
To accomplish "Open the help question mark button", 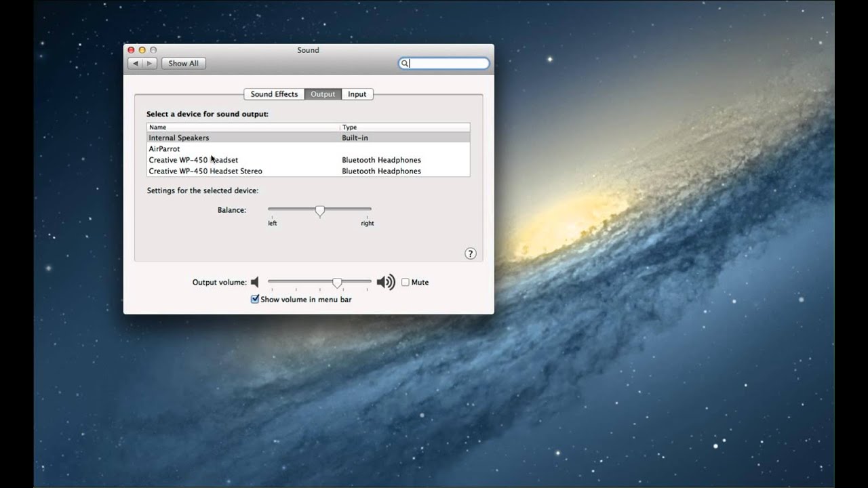I will [470, 253].
